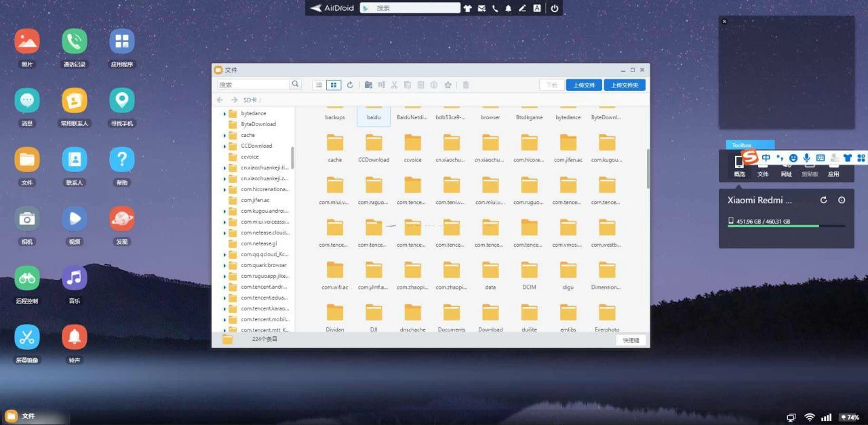Click the microphone icon on the Sogou input bar
Screen dimensions: 868x425
pyautogui.click(x=807, y=158)
